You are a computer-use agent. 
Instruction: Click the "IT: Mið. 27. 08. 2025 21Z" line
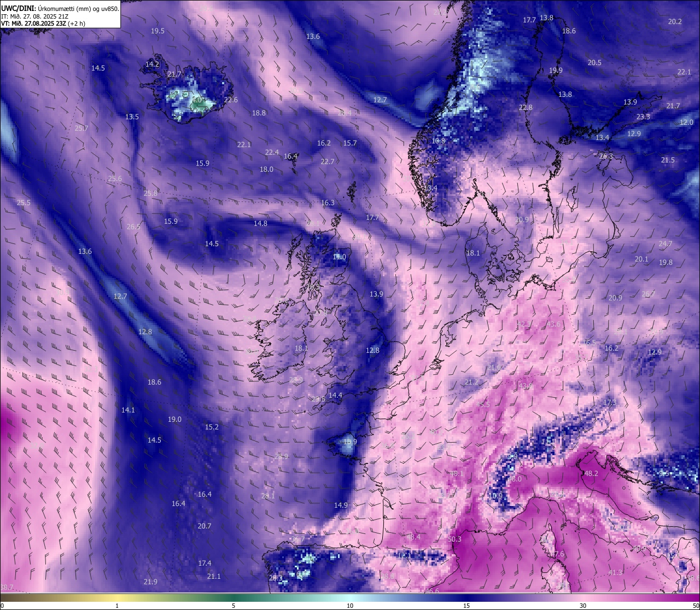pos(35,16)
